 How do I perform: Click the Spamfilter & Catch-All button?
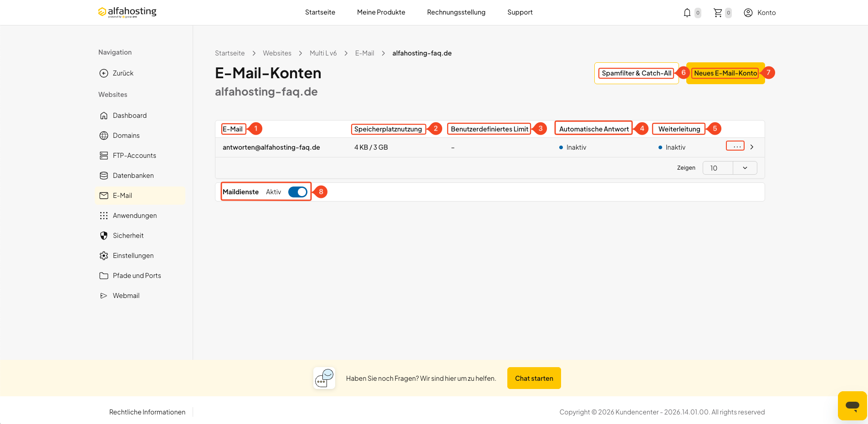pyautogui.click(x=637, y=73)
